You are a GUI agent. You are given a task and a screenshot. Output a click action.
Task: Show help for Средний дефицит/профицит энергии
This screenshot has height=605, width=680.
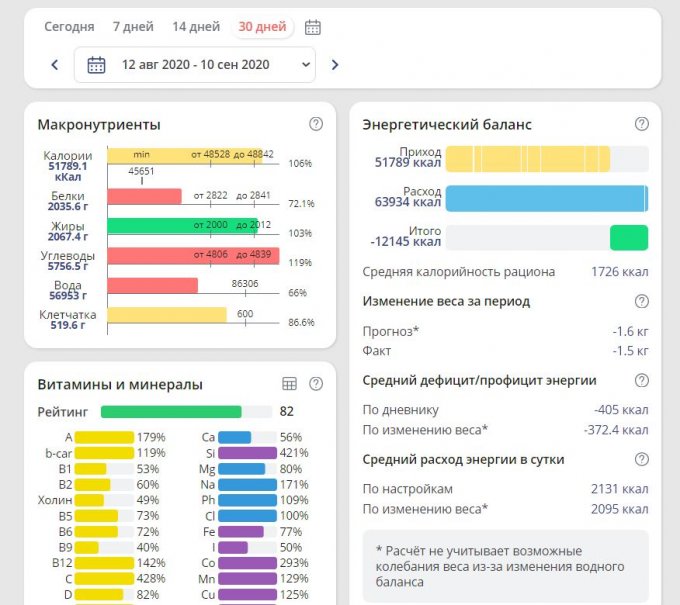(x=642, y=380)
